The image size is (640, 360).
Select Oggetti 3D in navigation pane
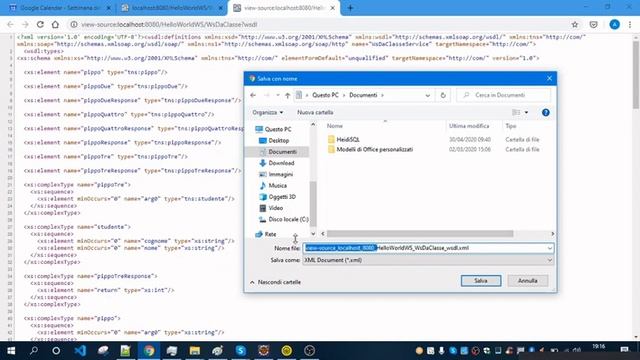[277, 197]
